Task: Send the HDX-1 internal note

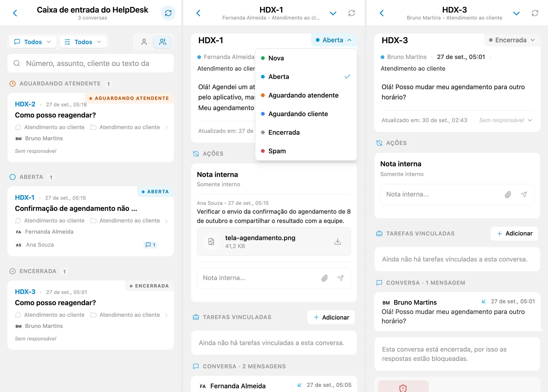Action: tap(341, 278)
